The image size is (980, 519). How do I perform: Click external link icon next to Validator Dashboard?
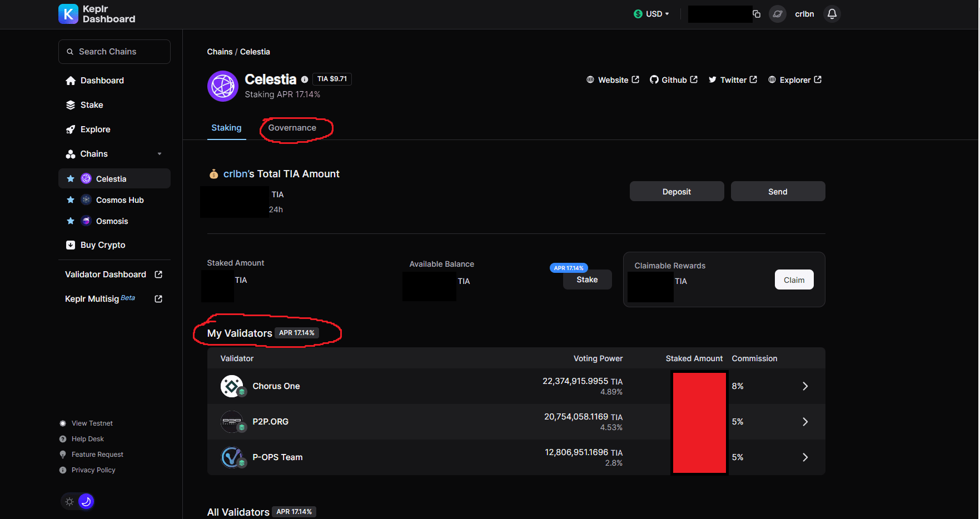[158, 275]
